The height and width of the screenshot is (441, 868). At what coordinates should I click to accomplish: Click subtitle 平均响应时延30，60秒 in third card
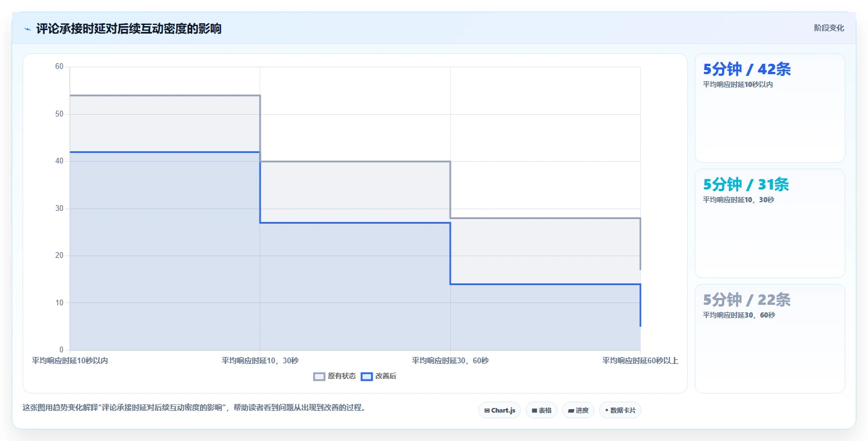pyautogui.click(x=739, y=315)
